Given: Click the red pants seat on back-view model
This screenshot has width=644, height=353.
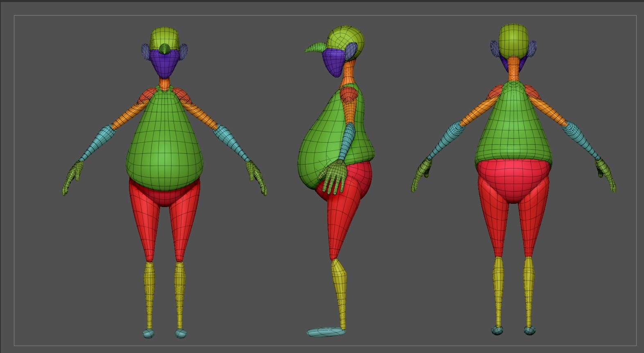Looking at the screenshot, I should 514,181.
